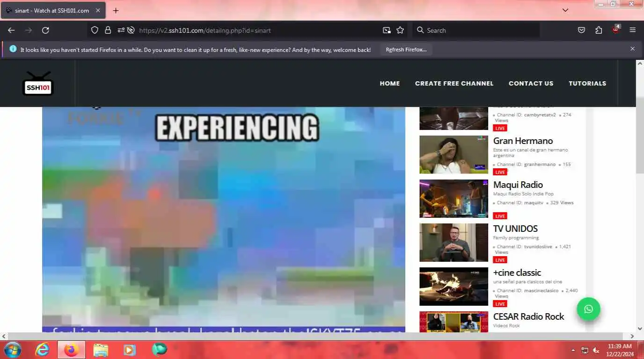Click the 'Maqui Radio Solo Indie Pop' text

click(523, 194)
